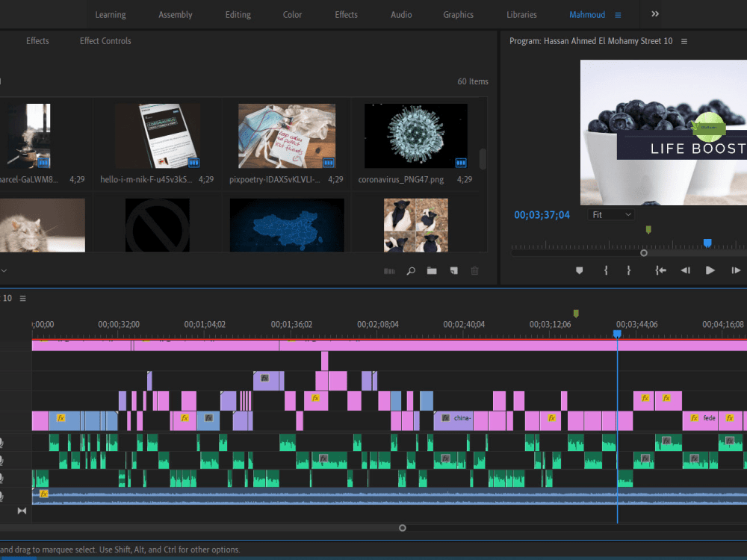The image size is (747, 560).
Task: Switch to the Audio workspace
Action: tap(401, 15)
